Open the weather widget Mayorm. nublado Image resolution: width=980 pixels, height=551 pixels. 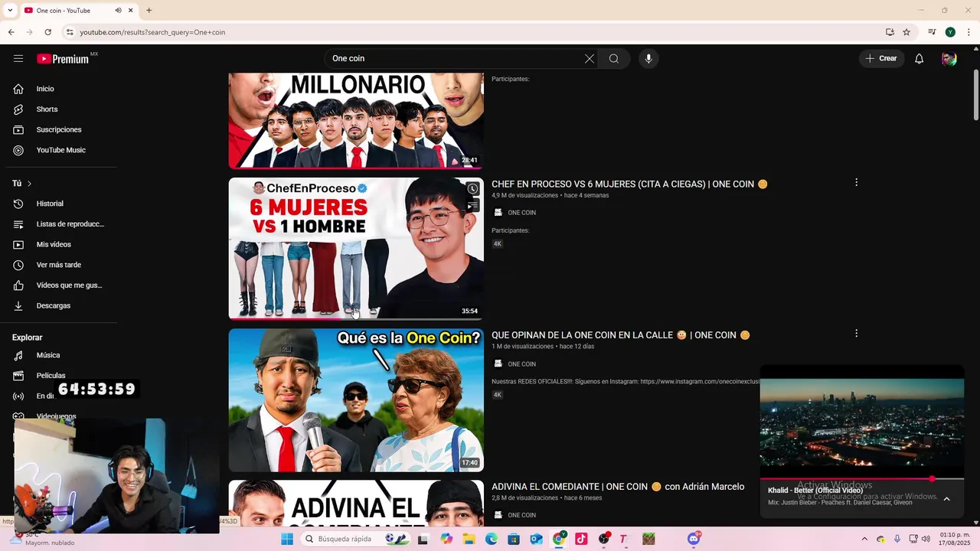(44, 539)
